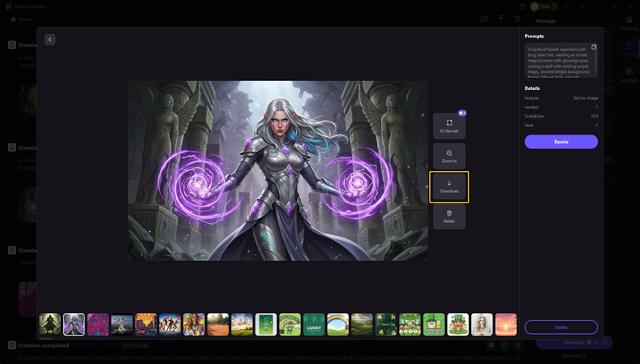Select the green LUCKY thumbnail
Screen dimensions: 640x364
coord(314,324)
